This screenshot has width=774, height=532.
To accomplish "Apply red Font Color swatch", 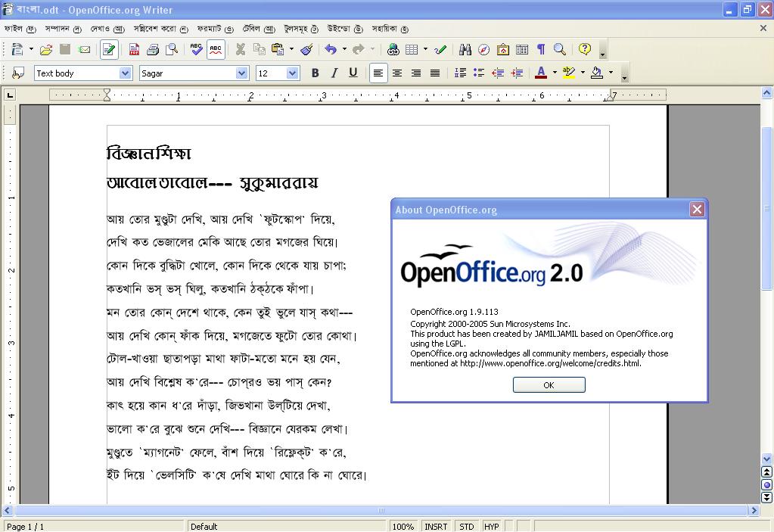I will click(541, 73).
